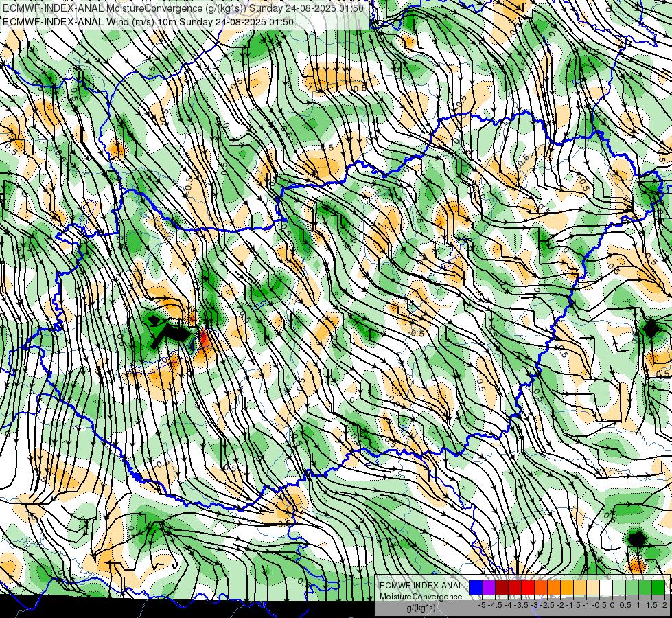Pick the palest green swatch between 0 and 0.5

pos(619,588)
